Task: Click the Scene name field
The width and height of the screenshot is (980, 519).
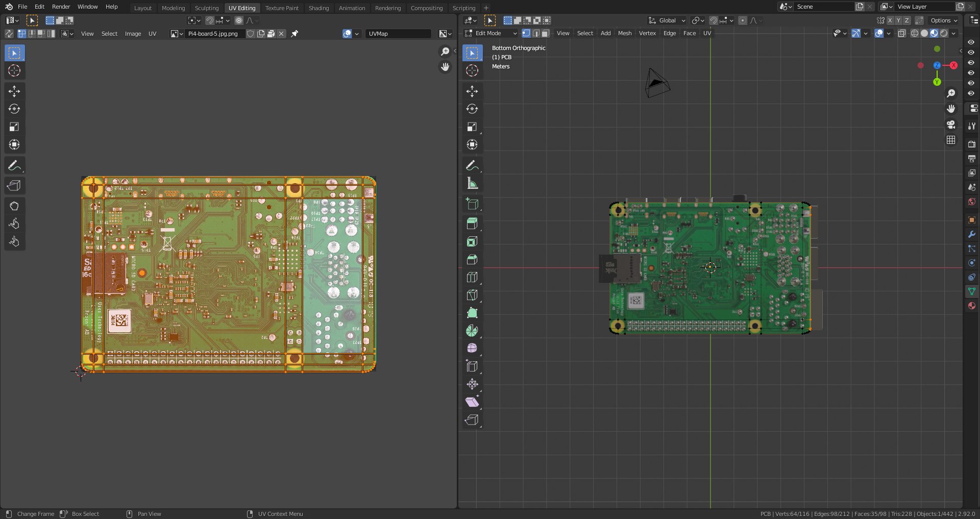Action: coord(824,7)
